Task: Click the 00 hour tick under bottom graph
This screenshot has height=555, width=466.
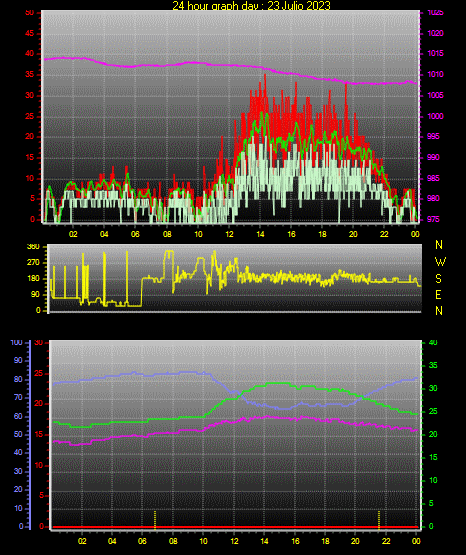Action: (x=416, y=541)
